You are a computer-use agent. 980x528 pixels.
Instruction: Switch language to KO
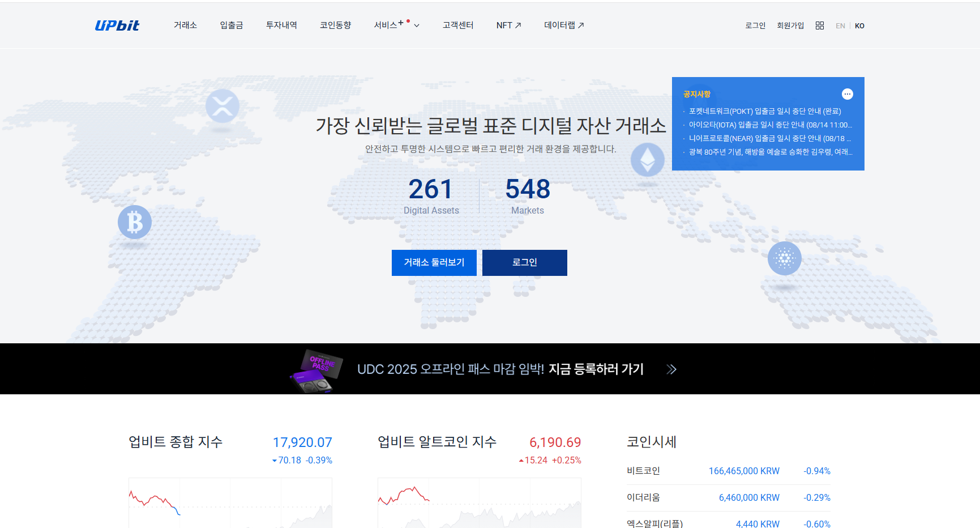click(x=859, y=26)
